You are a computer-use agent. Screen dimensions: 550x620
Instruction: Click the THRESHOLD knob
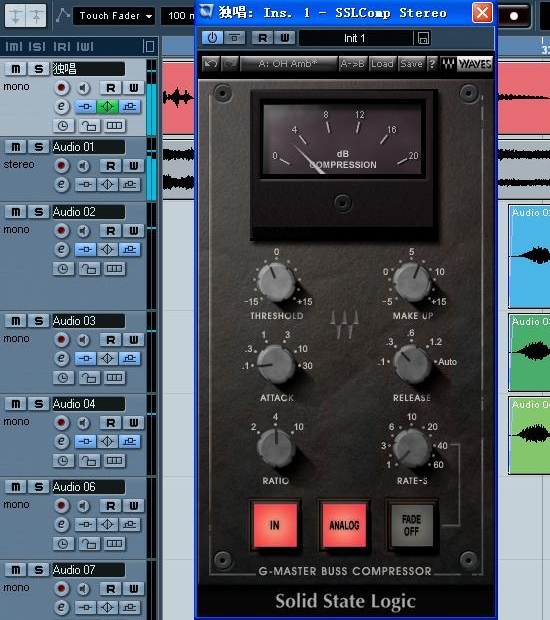pyautogui.click(x=276, y=282)
